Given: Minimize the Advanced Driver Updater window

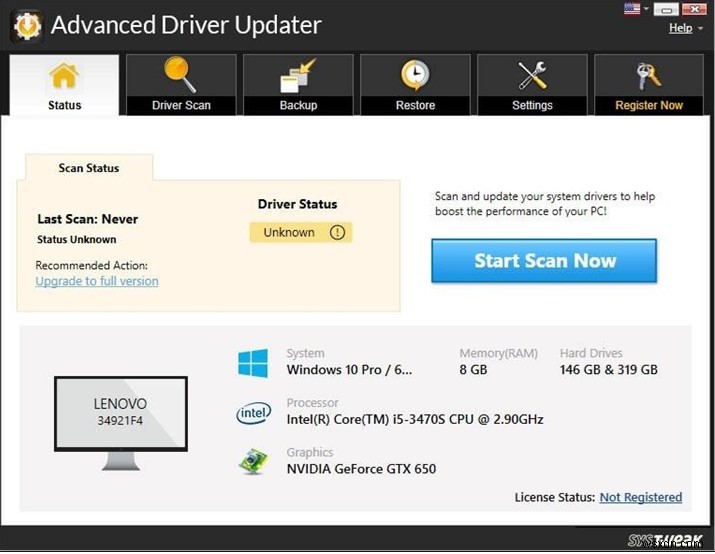Looking at the screenshot, I should [x=666, y=9].
